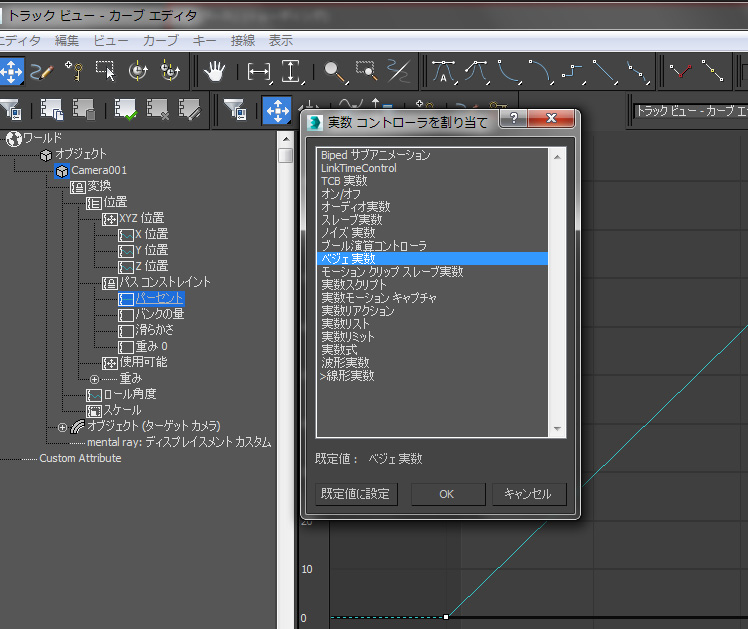The width and height of the screenshot is (748, 629).
Task: Click tree panel scroll up arrow
Action: pos(286,139)
